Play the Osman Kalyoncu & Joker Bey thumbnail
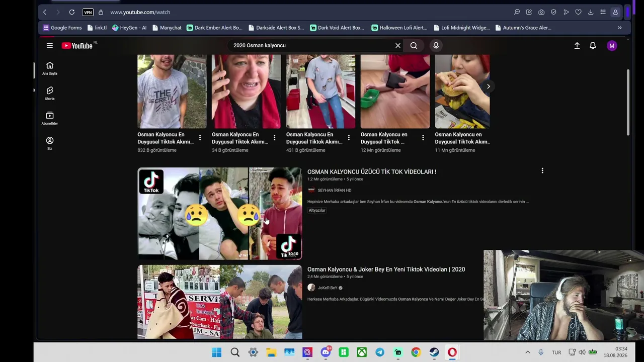Viewport: 644px width, 362px height. tap(220, 302)
